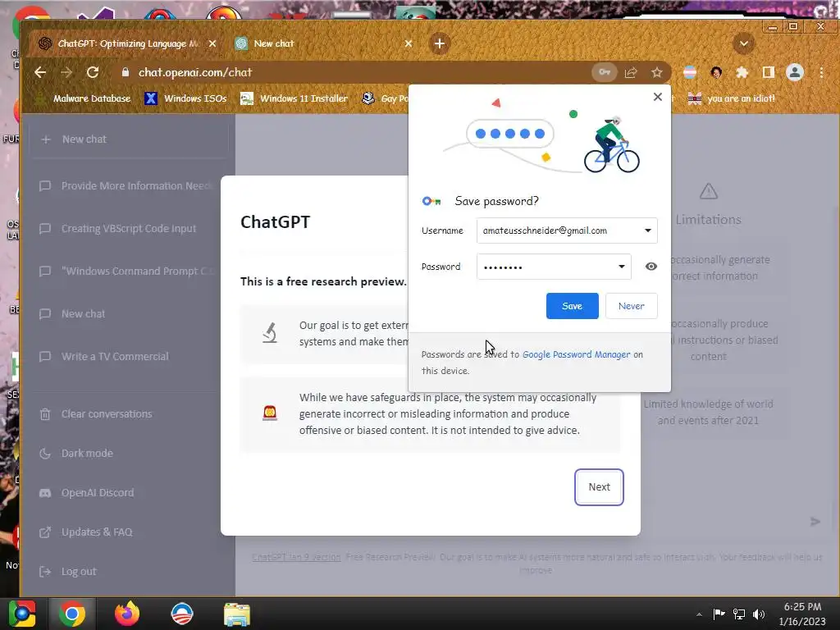
Task: Click the password key icon in address bar
Action: coord(605,72)
